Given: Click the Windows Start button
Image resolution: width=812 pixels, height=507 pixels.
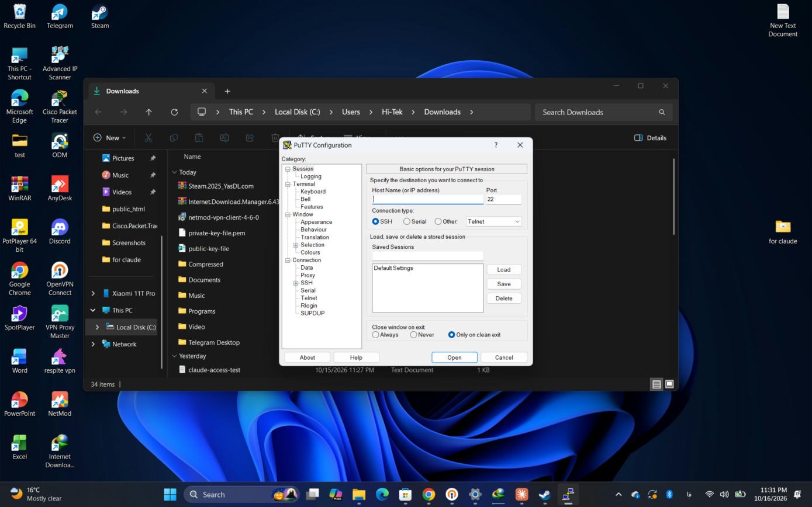Looking at the screenshot, I should point(170,495).
